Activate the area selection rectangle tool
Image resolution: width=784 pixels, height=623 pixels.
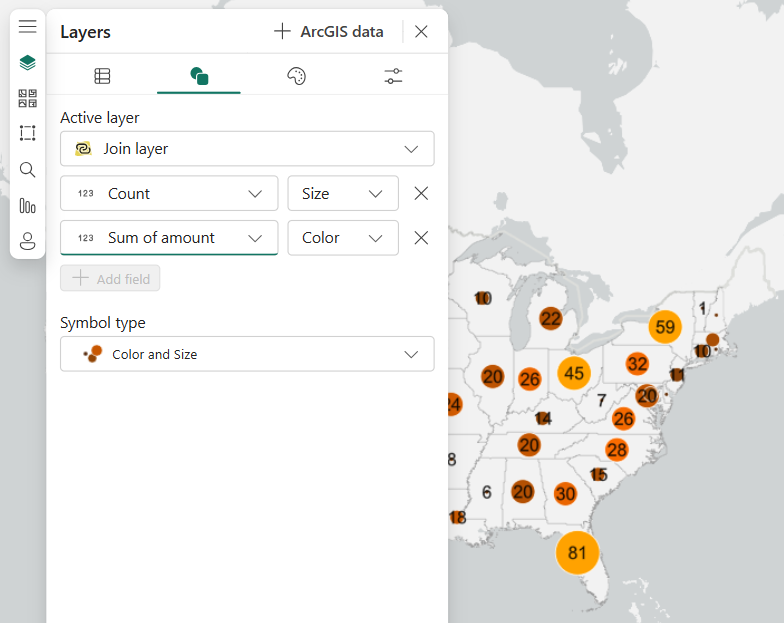(27, 133)
